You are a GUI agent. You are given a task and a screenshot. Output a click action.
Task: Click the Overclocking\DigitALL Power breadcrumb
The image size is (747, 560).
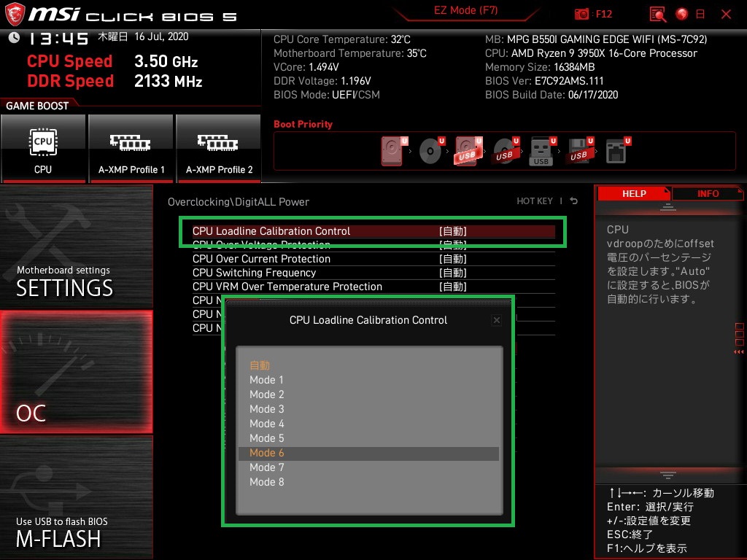(x=239, y=202)
